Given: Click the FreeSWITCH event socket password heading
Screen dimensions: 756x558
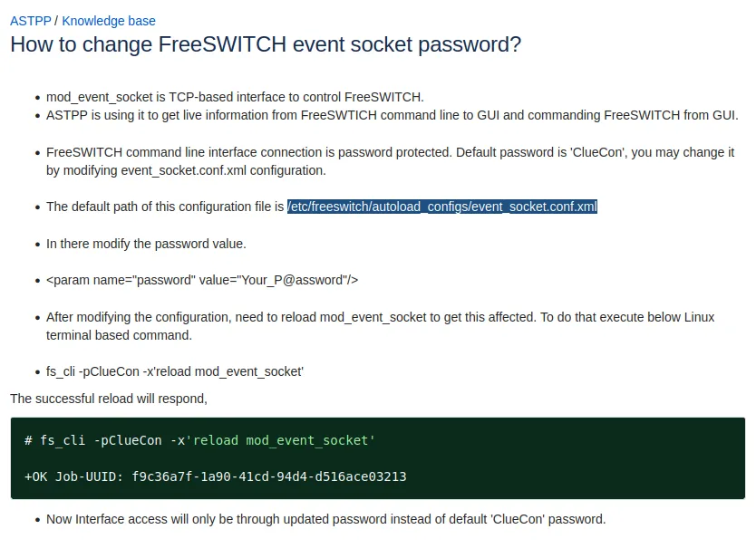Looking at the screenshot, I should [x=265, y=44].
